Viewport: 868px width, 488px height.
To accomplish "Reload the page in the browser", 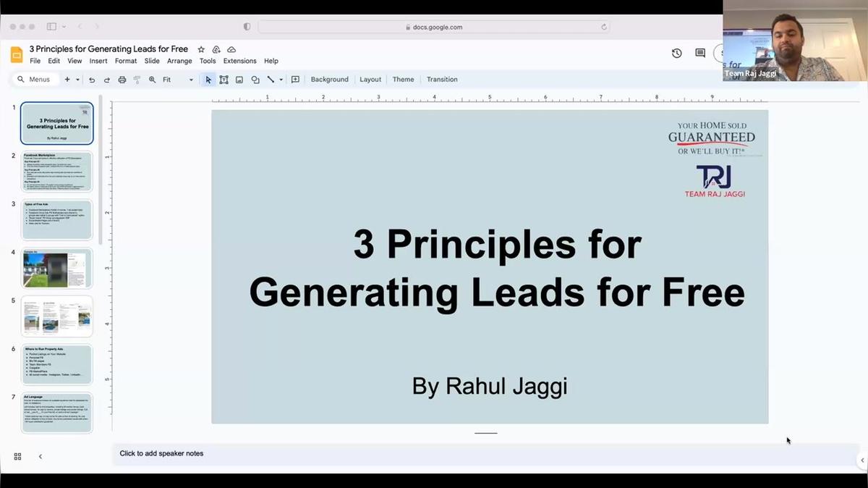I will pos(604,27).
